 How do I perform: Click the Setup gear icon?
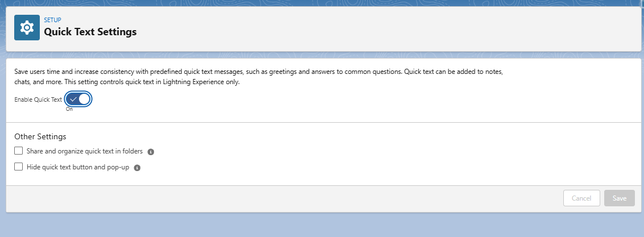click(x=27, y=28)
